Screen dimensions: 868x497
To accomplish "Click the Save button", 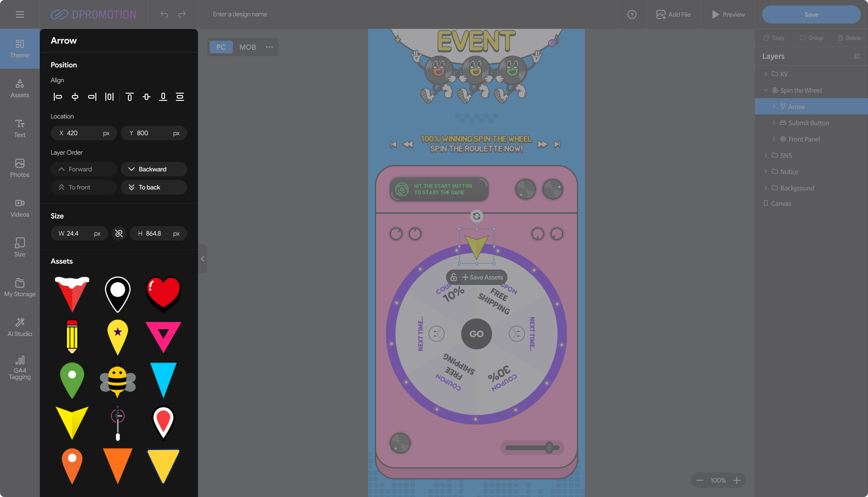I will (811, 14).
